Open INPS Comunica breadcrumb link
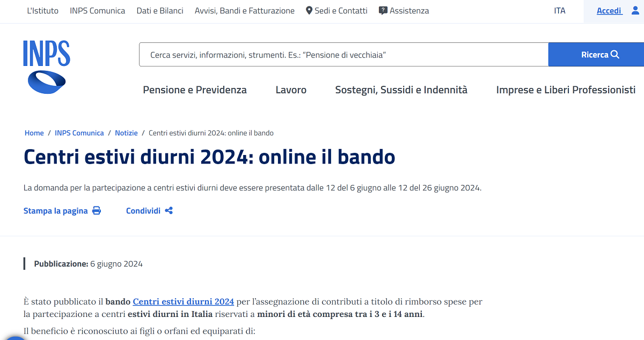The height and width of the screenshot is (340, 644). 79,133
